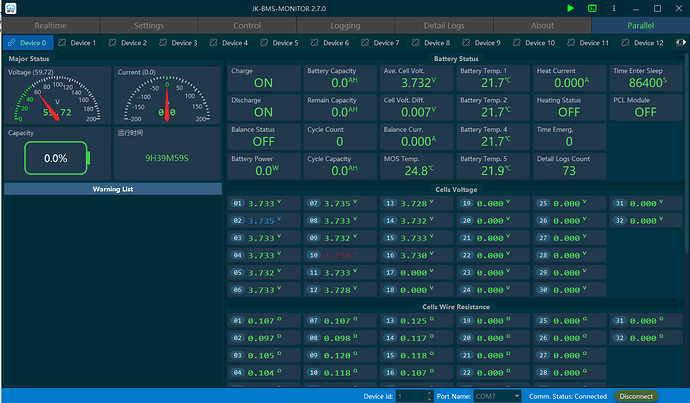Click the Device Id input field

point(411,396)
